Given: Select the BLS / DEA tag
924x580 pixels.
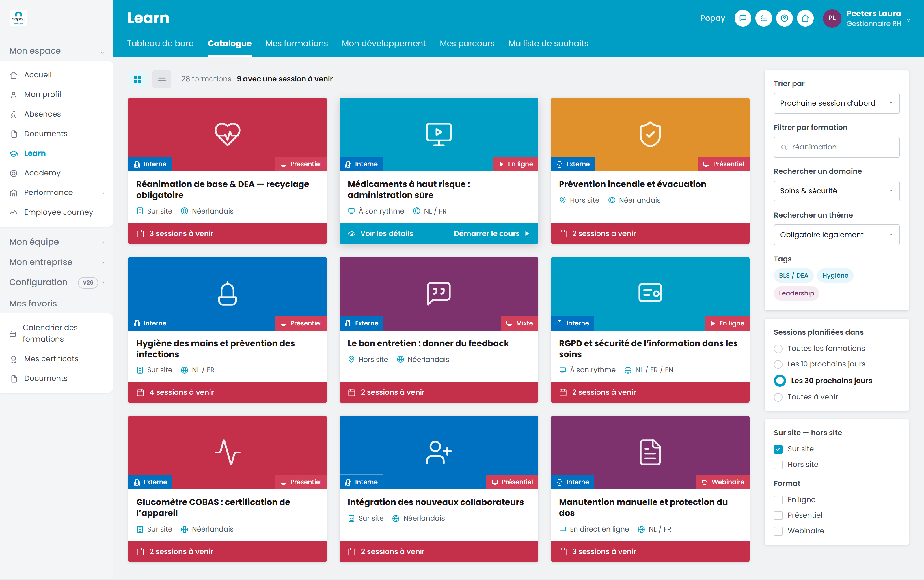Looking at the screenshot, I should pyautogui.click(x=793, y=276).
